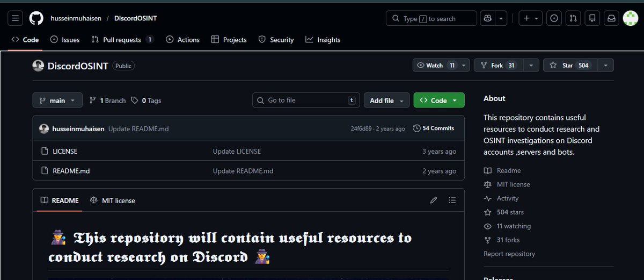Viewport: 644px width, 280px height.
Task: Open the Add file dropdown
Action: 386,100
